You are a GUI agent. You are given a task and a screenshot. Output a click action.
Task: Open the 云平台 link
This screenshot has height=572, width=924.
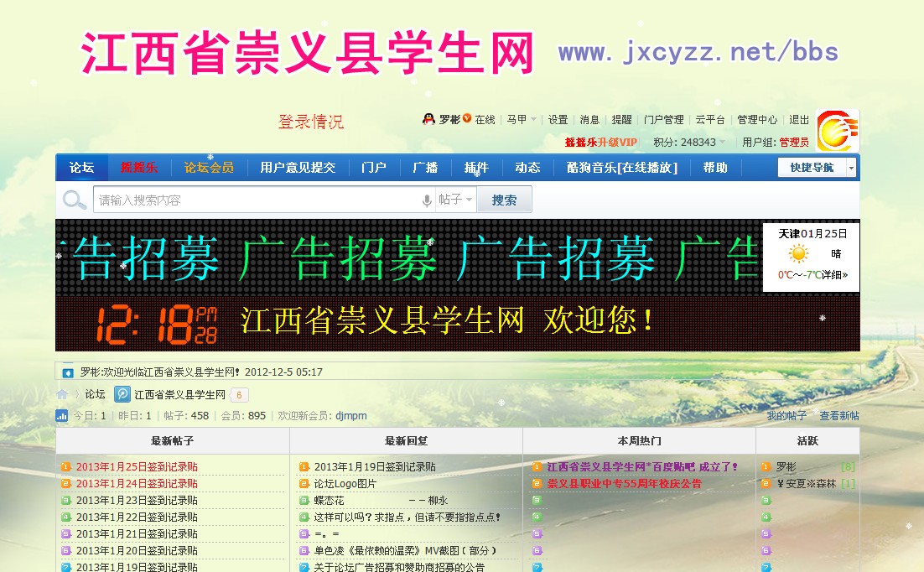[x=710, y=120]
